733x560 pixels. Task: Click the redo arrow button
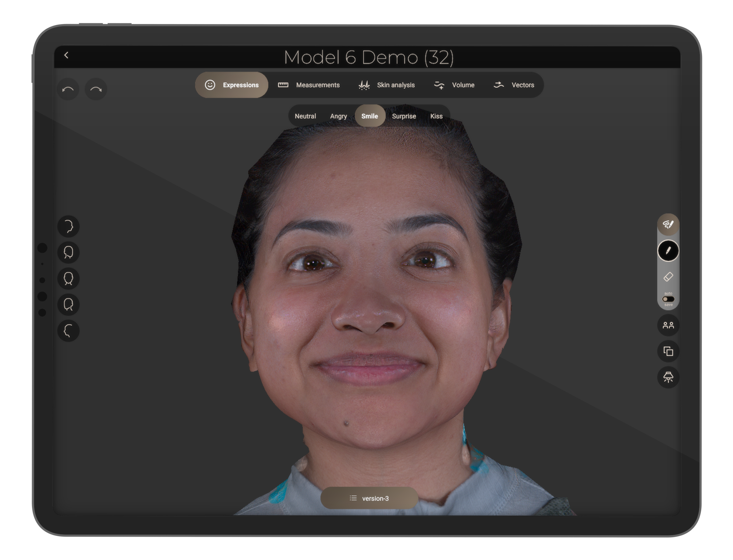(x=96, y=89)
